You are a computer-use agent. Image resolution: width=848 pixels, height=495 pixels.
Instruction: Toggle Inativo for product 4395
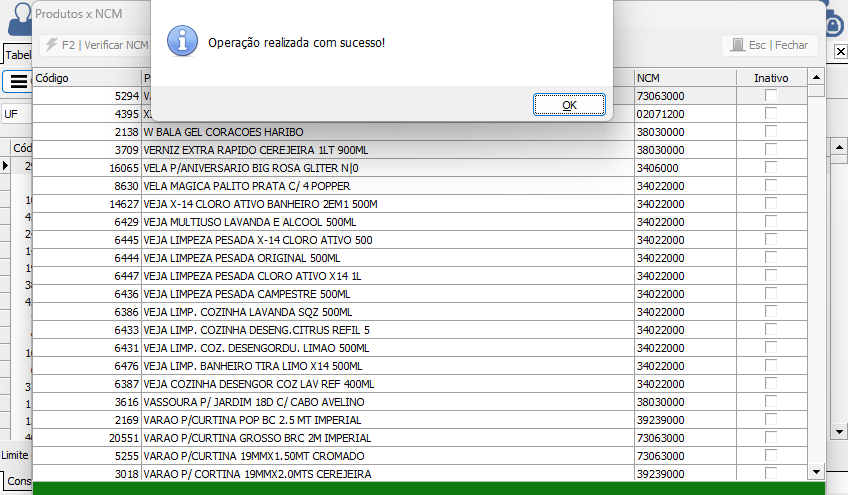click(x=771, y=114)
